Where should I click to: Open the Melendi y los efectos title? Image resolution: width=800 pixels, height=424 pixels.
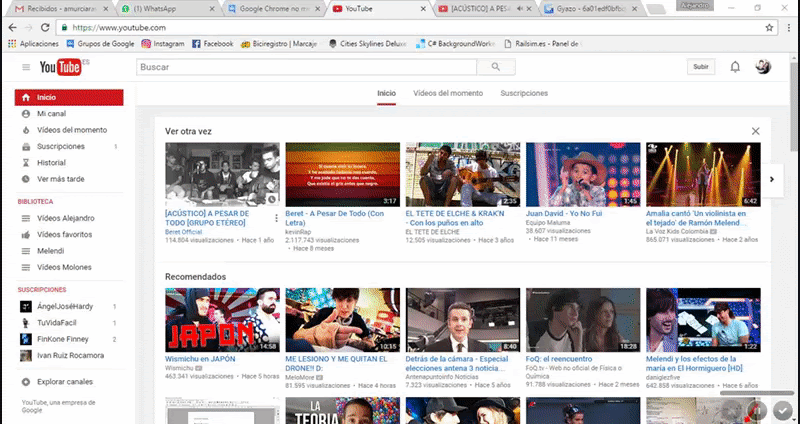click(694, 364)
